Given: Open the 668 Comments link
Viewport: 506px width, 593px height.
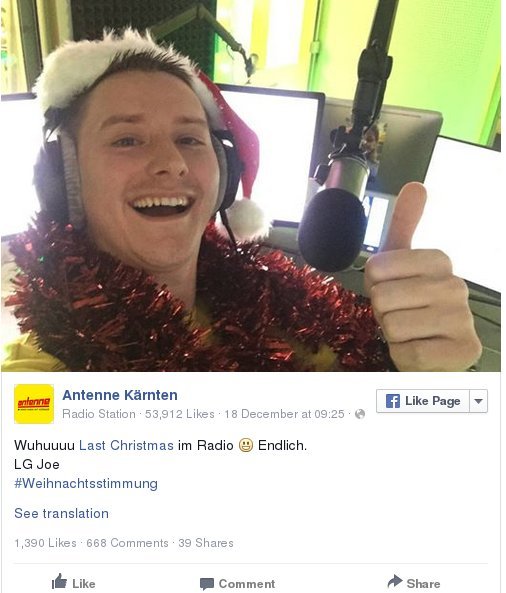Looking at the screenshot, I should point(127,543).
